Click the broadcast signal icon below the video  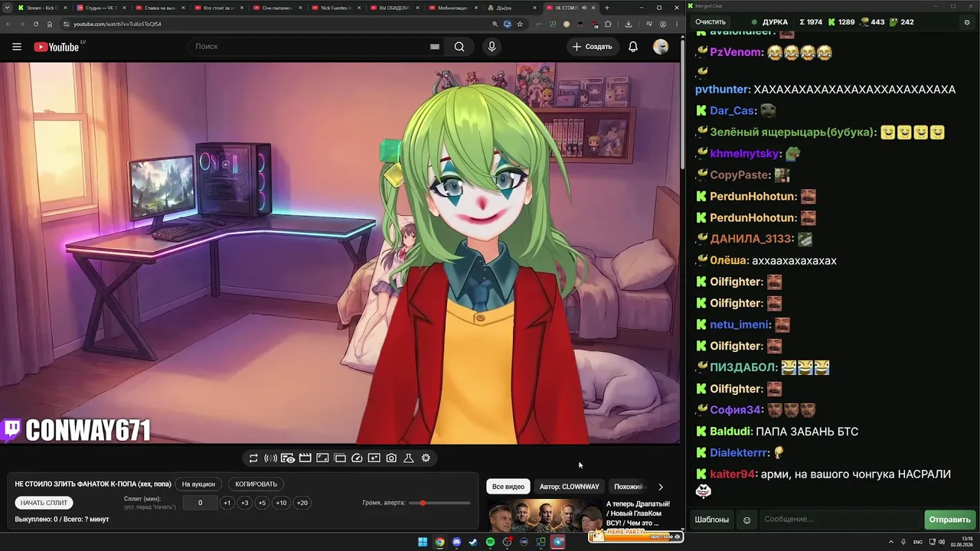270,458
